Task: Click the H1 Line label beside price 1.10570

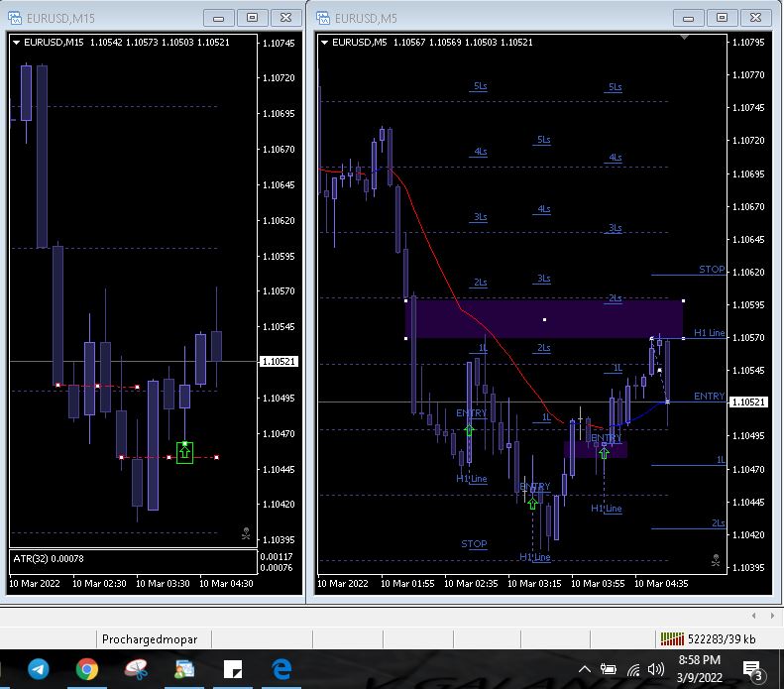Action: click(709, 332)
